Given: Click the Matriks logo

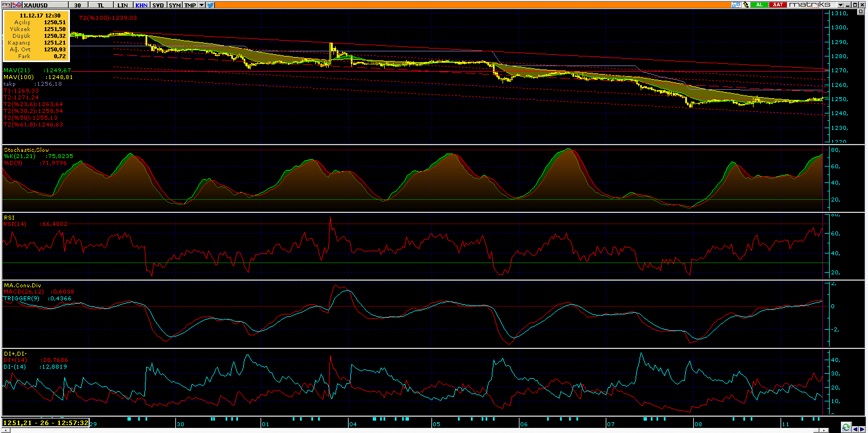Looking at the screenshot, I should [x=810, y=5].
